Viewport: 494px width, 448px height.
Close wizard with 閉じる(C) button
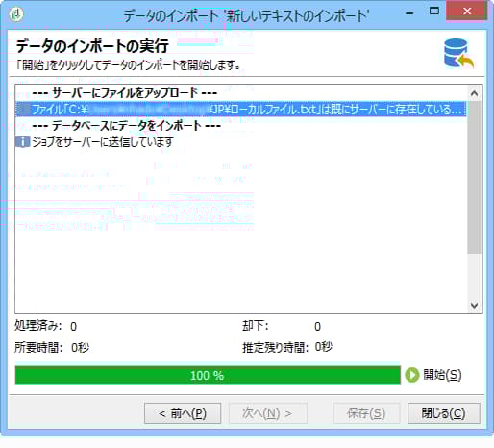tap(444, 413)
